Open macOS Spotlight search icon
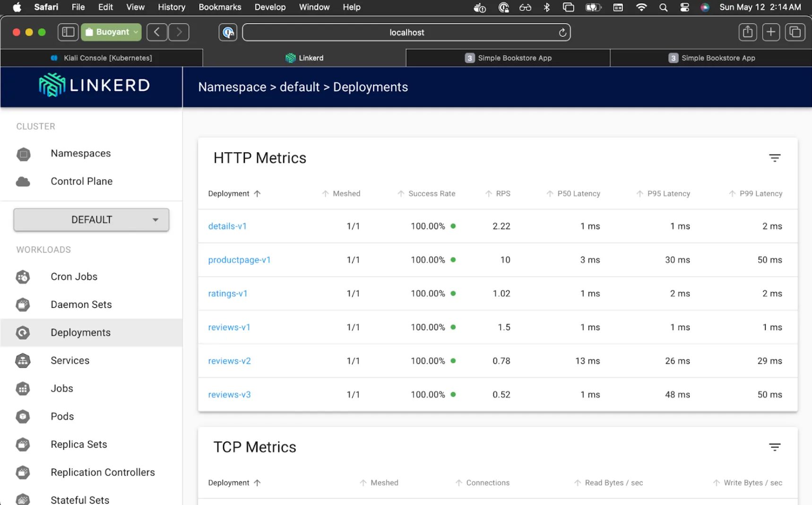The image size is (812, 505). click(x=663, y=8)
